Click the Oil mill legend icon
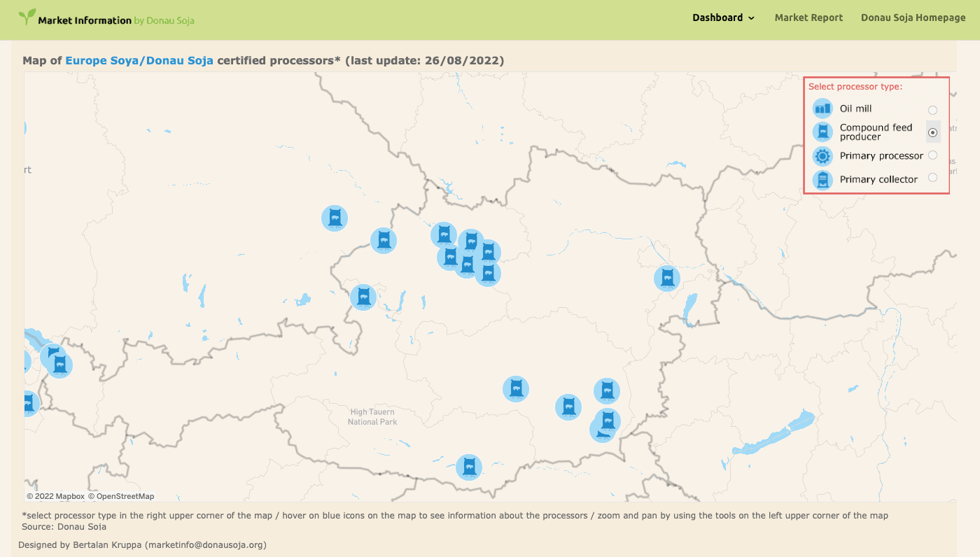 point(822,108)
